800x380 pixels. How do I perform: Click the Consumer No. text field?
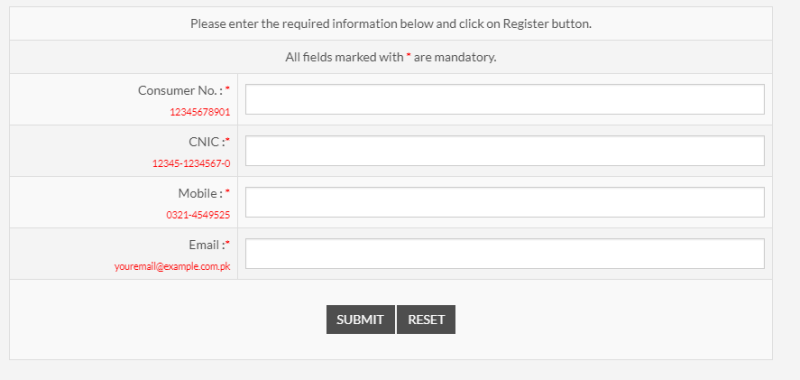coord(505,99)
